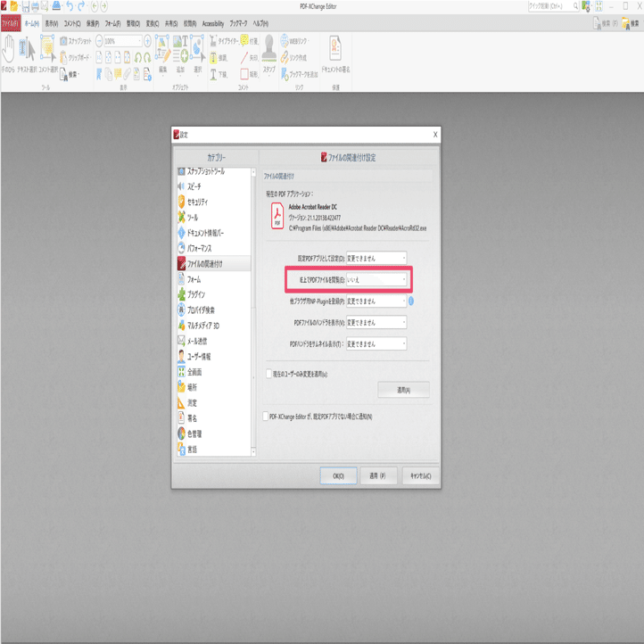Click the Scan icon in quick access toolbar

(56, 5)
